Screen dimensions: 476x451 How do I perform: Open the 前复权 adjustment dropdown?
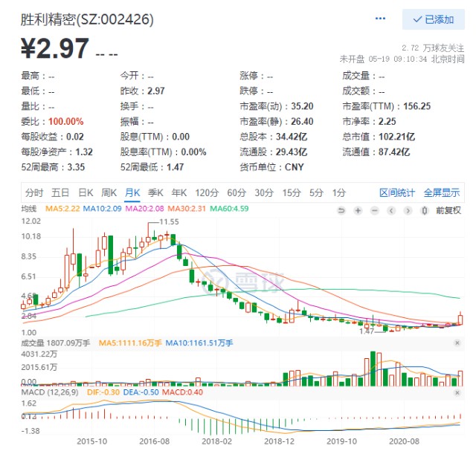tap(448, 210)
